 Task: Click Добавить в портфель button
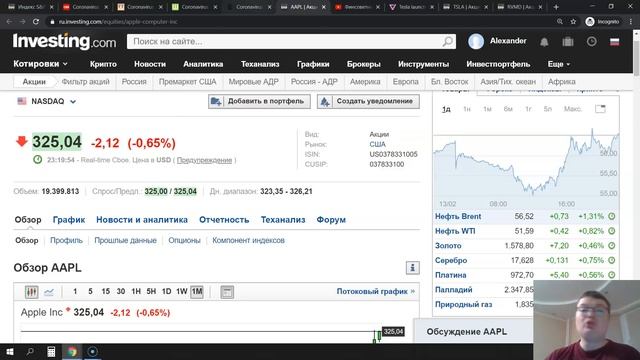(x=259, y=101)
